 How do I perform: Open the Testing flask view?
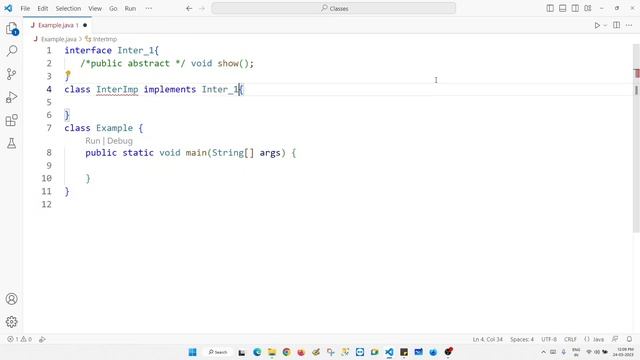(x=11, y=143)
